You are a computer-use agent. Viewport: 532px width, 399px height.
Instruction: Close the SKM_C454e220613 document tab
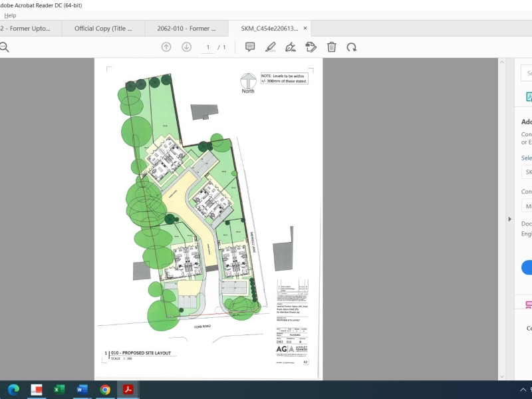click(x=305, y=29)
